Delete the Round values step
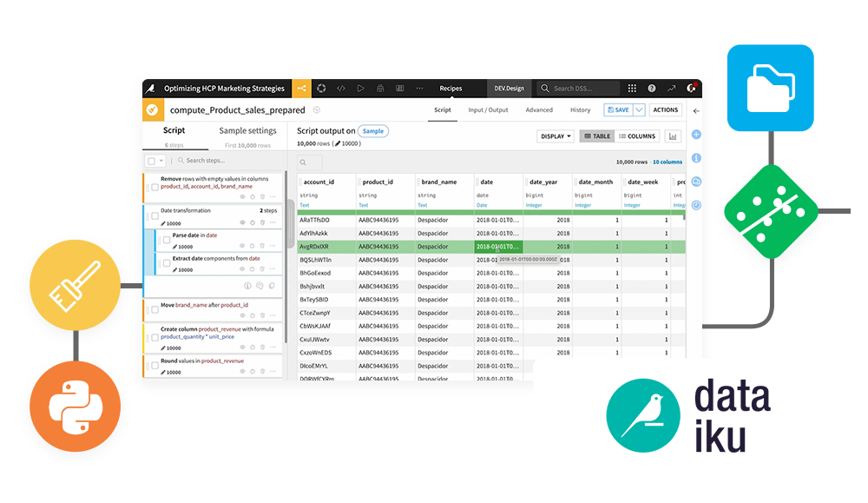This screenshot has width=868, height=503. pos(262,371)
